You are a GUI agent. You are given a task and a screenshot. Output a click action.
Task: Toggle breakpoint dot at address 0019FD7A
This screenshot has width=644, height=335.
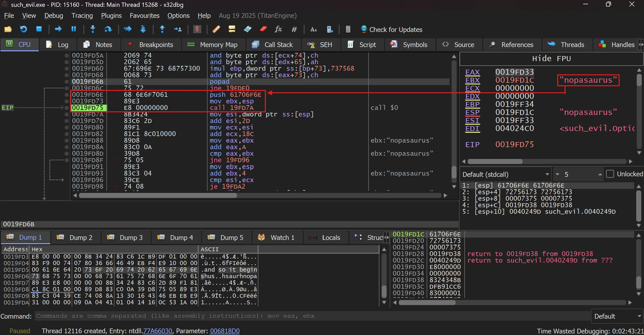[67, 114]
